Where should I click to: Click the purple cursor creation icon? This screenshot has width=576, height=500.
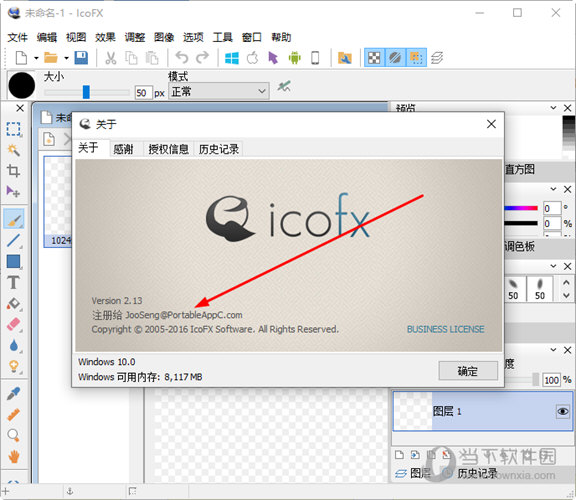[x=273, y=58]
